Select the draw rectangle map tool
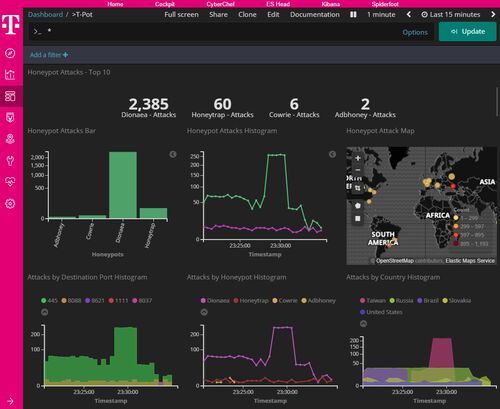500x409 pixels. point(358,219)
